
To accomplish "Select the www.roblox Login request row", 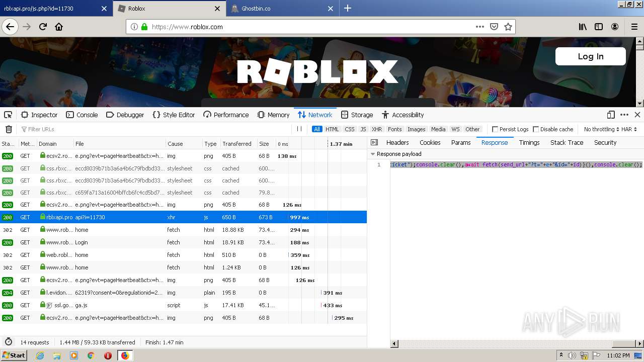I will (183, 242).
